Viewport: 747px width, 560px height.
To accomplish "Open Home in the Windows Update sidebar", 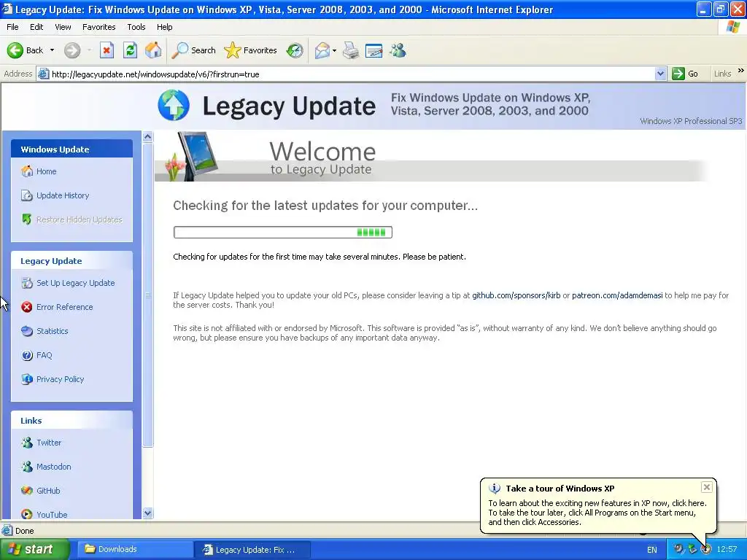I will (46, 171).
